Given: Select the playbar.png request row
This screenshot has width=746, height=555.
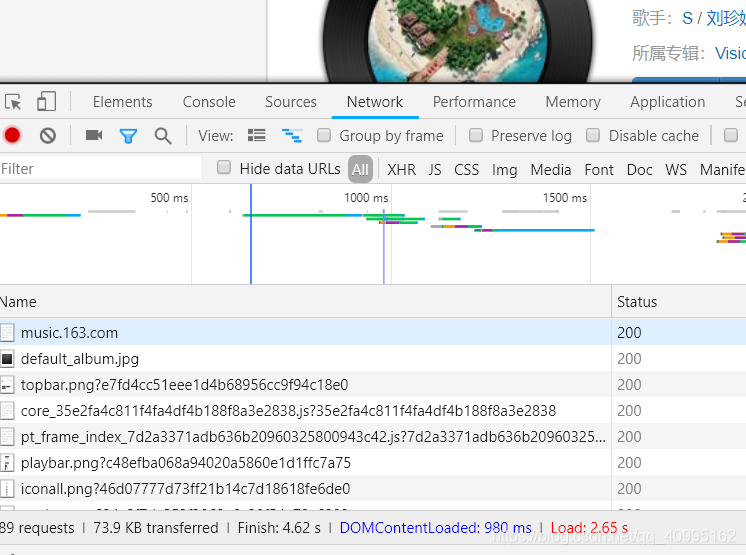Looking at the screenshot, I should [x=373, y=462].
